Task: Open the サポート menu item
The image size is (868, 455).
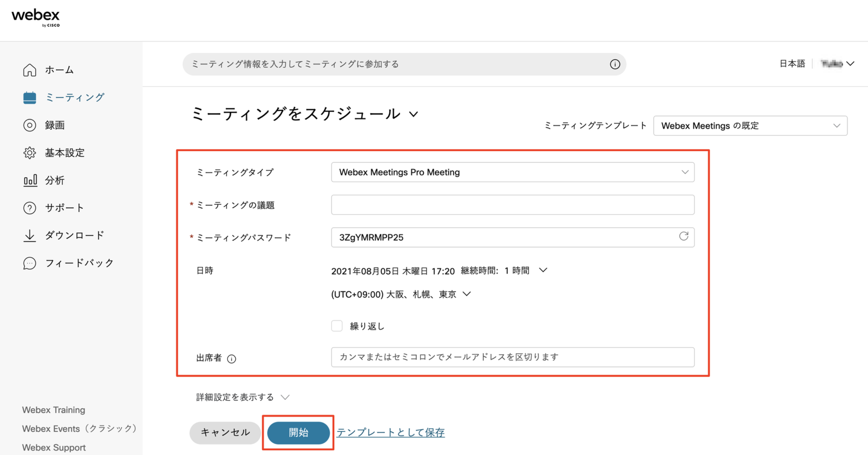Action: [x=64, y=208]
